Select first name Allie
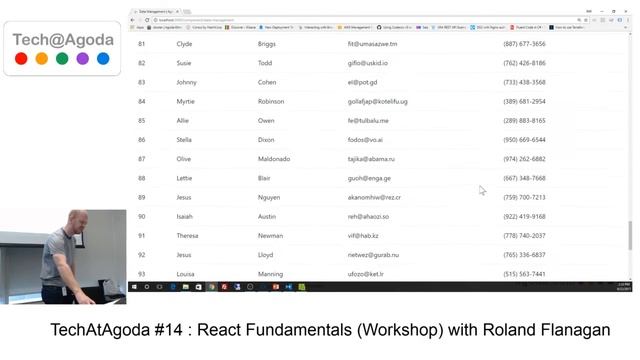The image size is (640, 360). coord(182,120)
